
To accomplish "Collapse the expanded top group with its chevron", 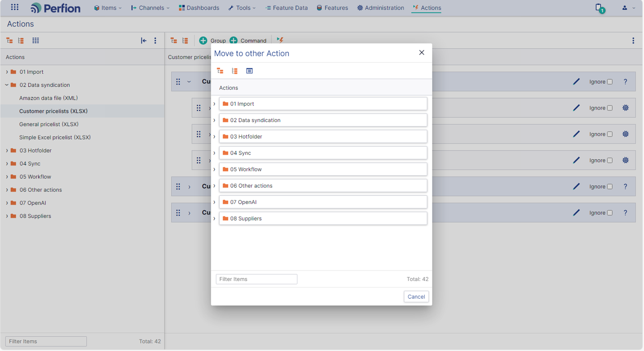I will point(189,81).
